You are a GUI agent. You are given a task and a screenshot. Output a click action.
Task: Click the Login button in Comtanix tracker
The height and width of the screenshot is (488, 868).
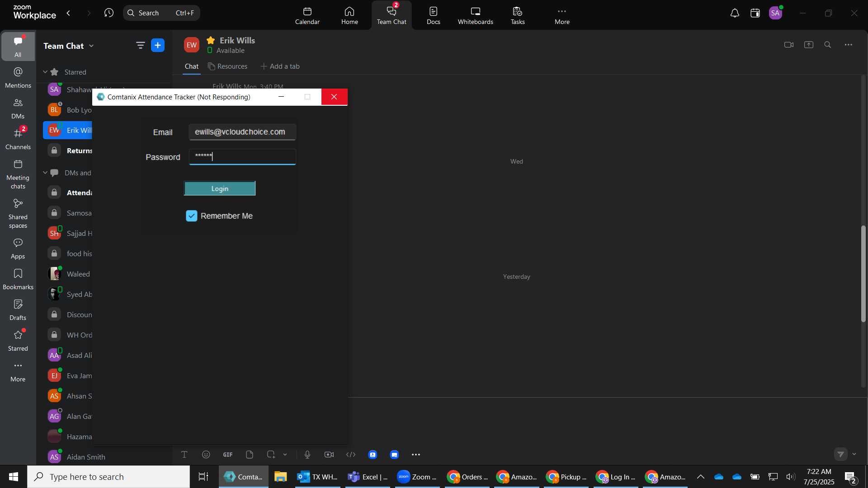tap(220, 188)
